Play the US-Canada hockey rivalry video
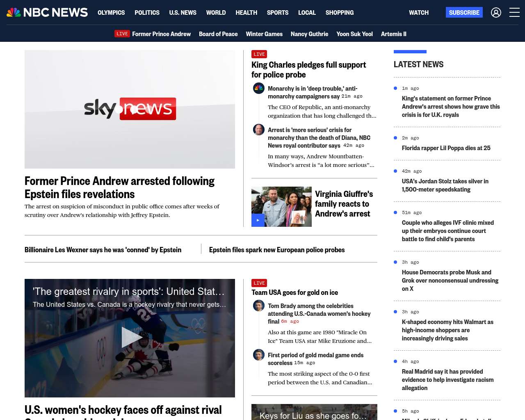 click(x=130, y=338)
